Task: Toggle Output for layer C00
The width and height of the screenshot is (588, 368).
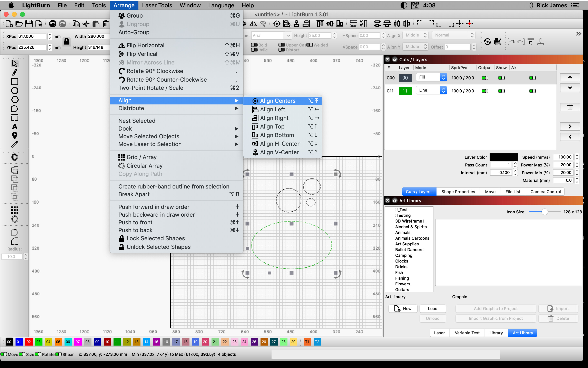Action: pos(485,78)
